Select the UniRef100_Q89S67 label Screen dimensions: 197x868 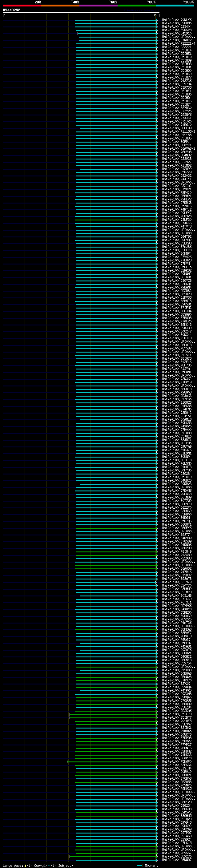pos(177,853)
